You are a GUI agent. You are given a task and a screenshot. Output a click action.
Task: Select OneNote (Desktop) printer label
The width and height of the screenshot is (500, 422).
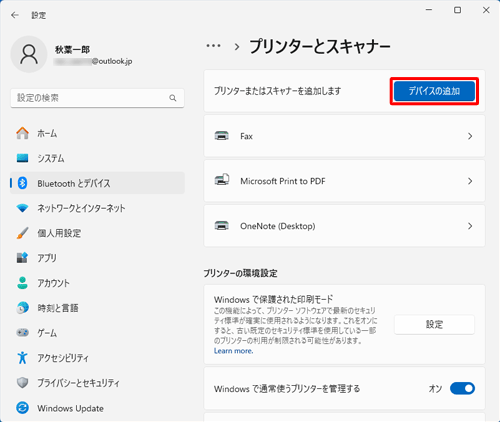[x=278, y=226]
